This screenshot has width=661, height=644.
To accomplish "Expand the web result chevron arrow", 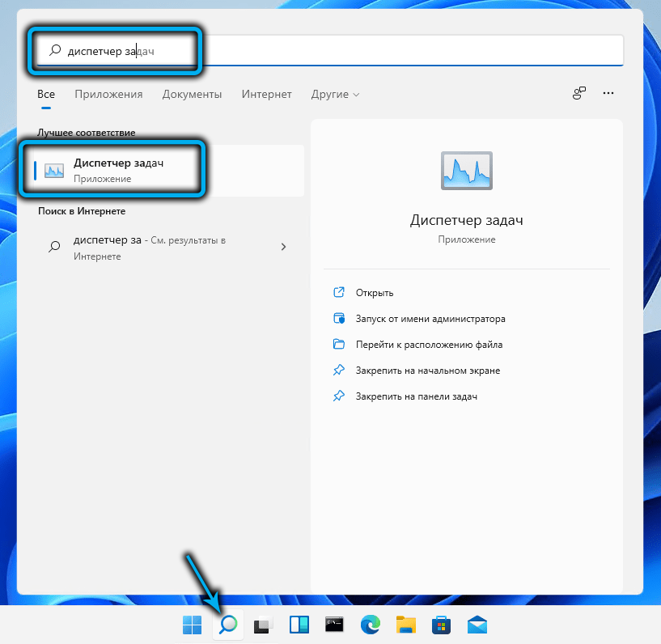I will click(x=283, y=247).
